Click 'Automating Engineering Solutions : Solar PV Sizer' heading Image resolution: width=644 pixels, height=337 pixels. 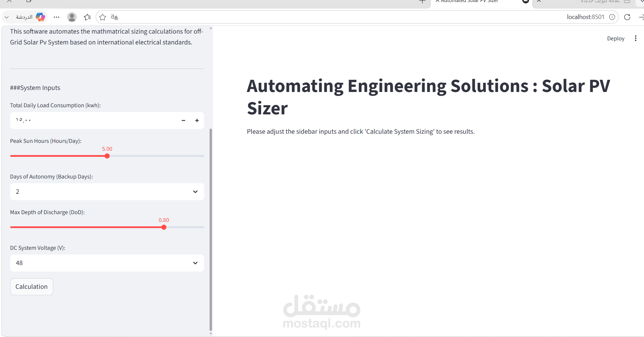428,97
